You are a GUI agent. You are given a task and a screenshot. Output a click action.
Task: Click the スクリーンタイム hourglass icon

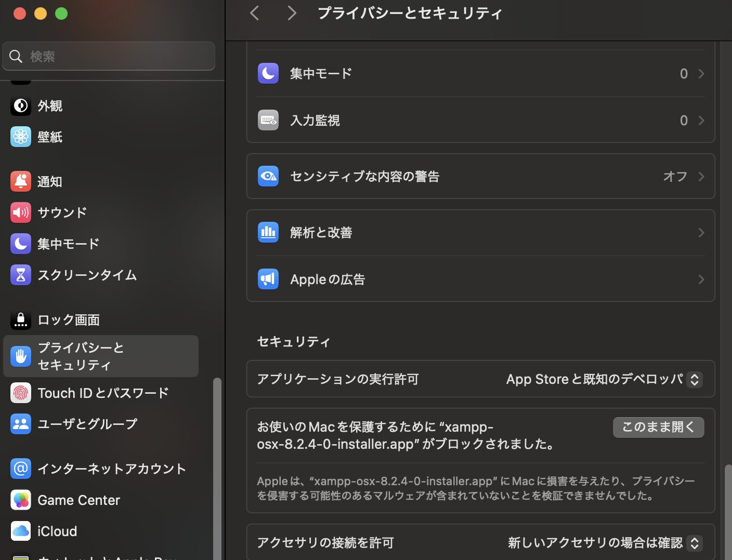pos(21,275)
